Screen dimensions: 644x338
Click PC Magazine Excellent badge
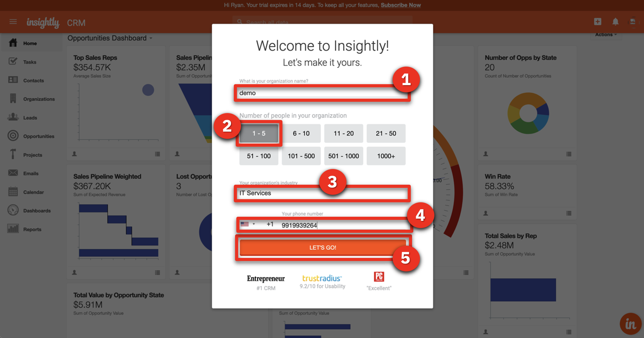(379, 281)
